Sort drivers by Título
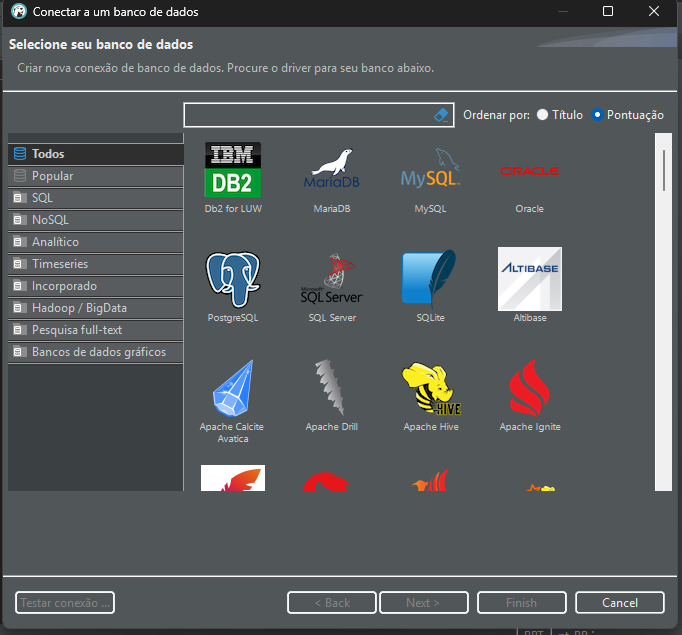Viewport: 682px width, 635px height. (x=560, y=115)
